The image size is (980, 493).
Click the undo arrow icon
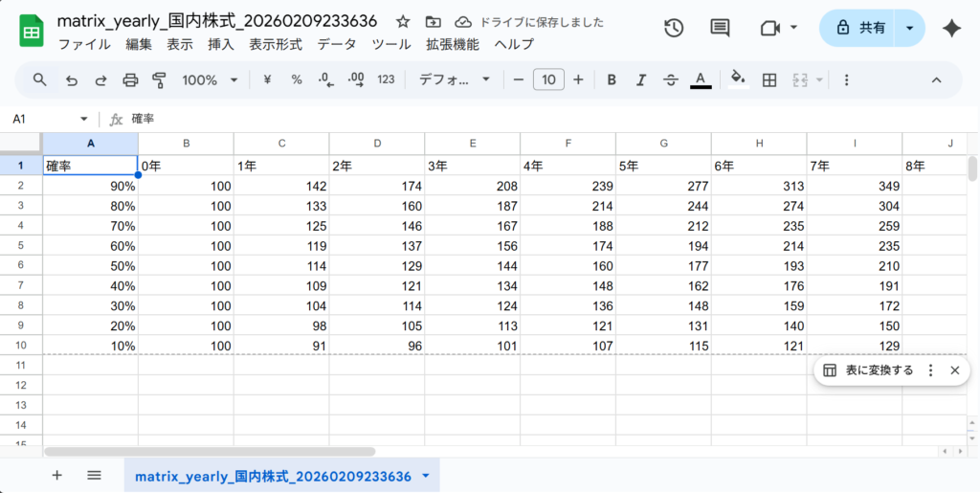pyautogui.click(x=72, y=80)
